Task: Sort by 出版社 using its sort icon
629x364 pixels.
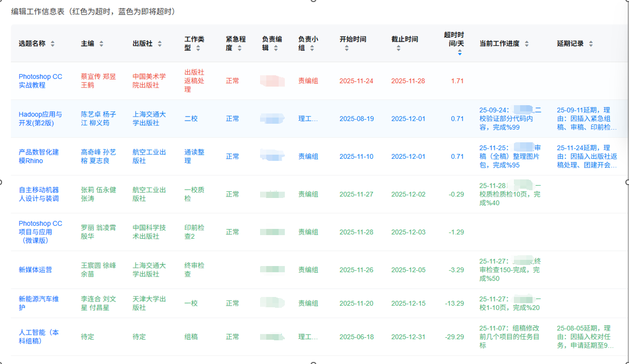Action: 160,44
